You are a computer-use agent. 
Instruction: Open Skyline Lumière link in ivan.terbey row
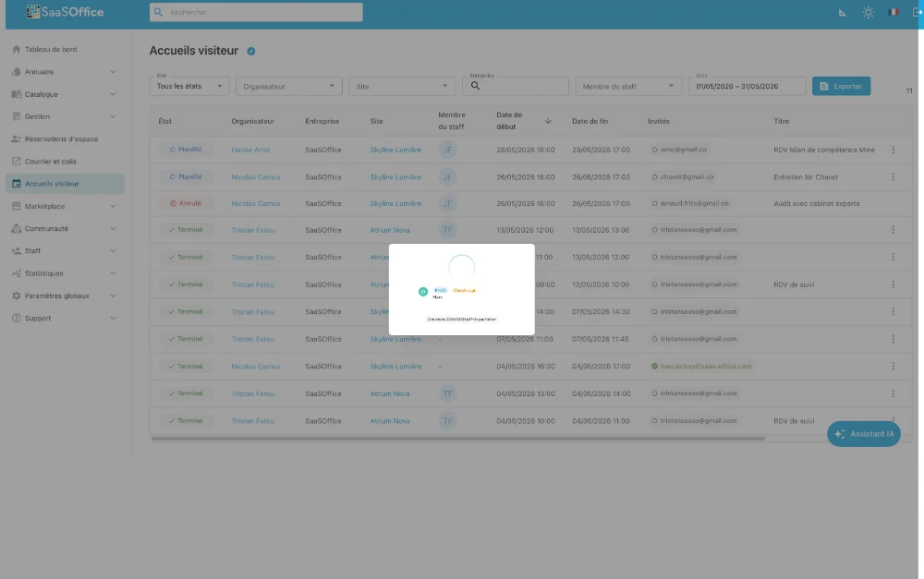click(395, 367)
